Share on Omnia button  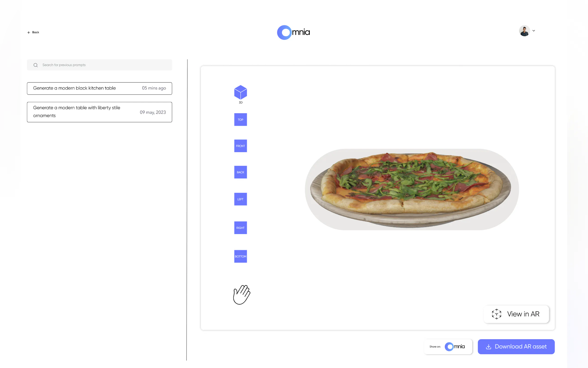point(448,347)
